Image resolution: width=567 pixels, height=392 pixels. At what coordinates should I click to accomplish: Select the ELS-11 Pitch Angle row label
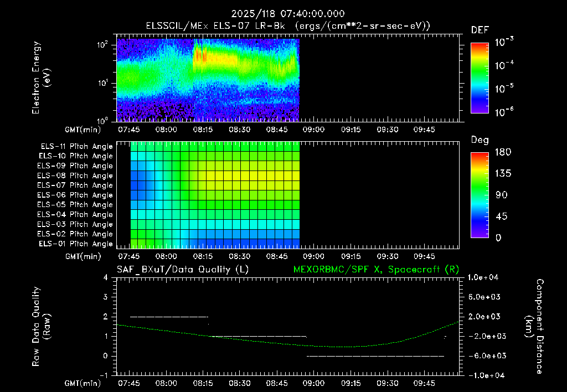pos(76,147)
